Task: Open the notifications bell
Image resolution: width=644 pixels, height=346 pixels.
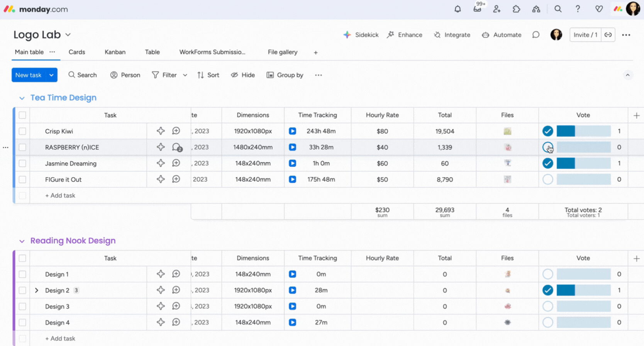Action: [x=458, y=9]
